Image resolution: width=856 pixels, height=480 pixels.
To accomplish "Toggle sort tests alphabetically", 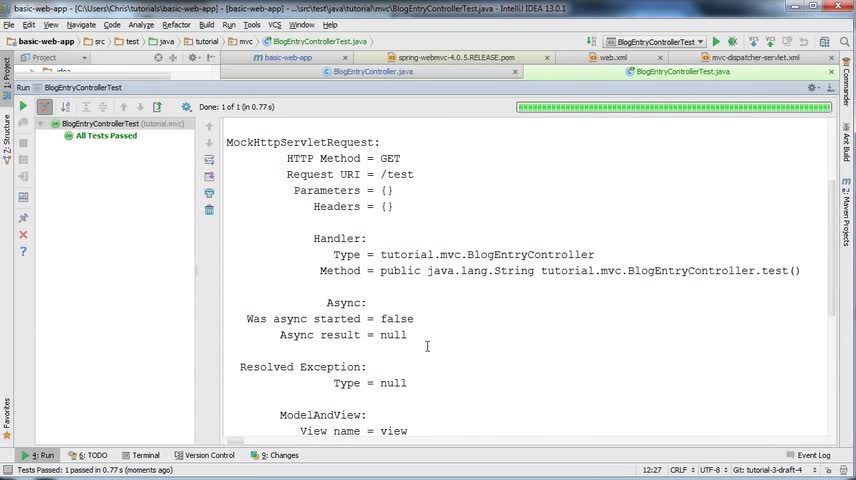I will tap(66, 107).
